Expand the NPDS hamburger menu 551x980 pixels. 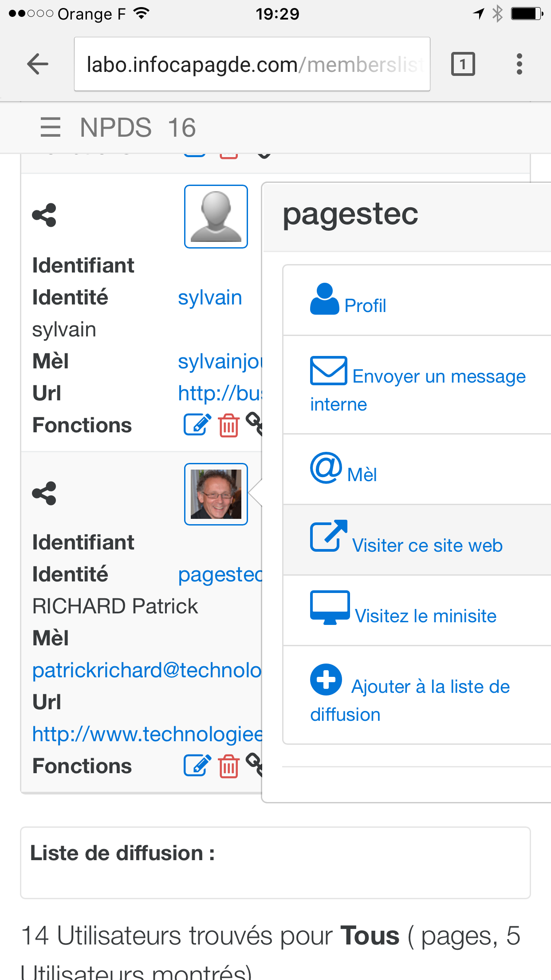click(x=50, y=127)
